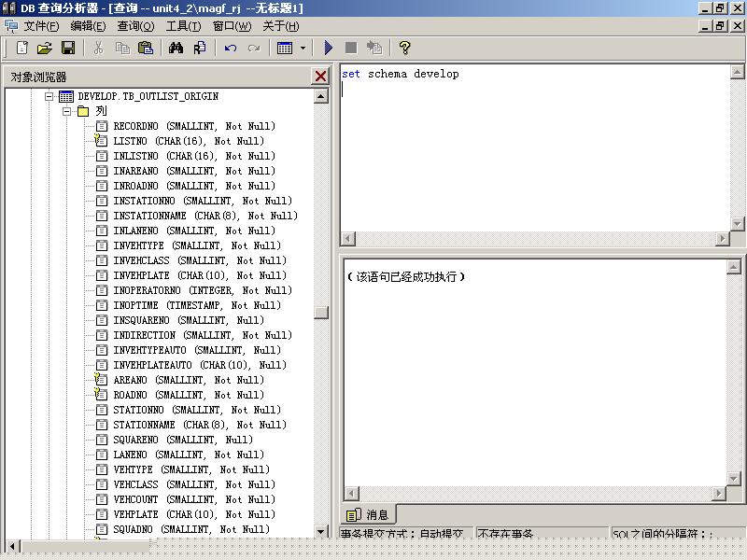The height and width of the screenshot is (560, 747).
Task: Click SQL editor scroll right arrow
Action: point(722,238)
